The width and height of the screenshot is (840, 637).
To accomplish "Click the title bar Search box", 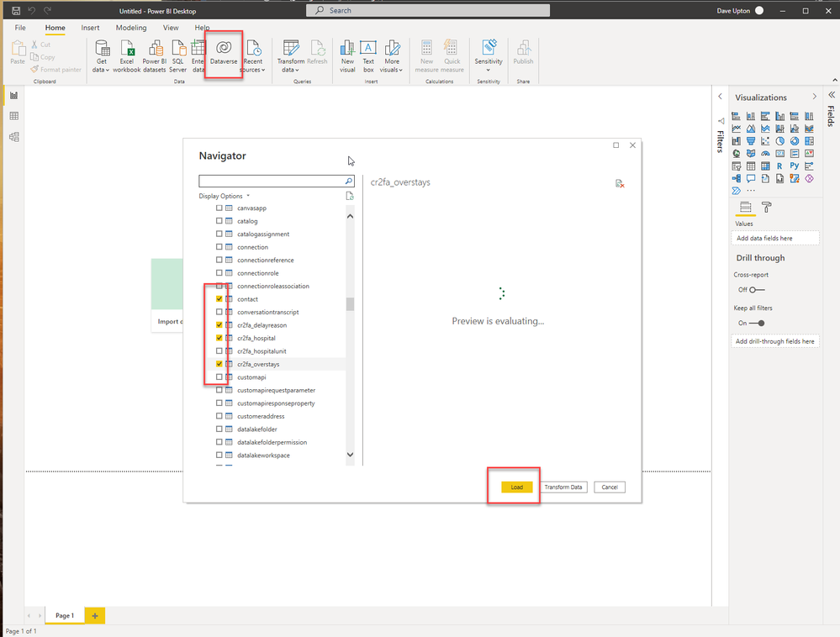I will click(x=427, y=10).
